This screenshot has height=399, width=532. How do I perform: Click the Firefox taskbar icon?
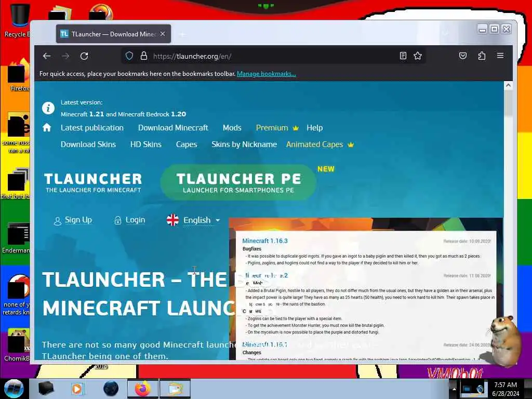point(143,389)
